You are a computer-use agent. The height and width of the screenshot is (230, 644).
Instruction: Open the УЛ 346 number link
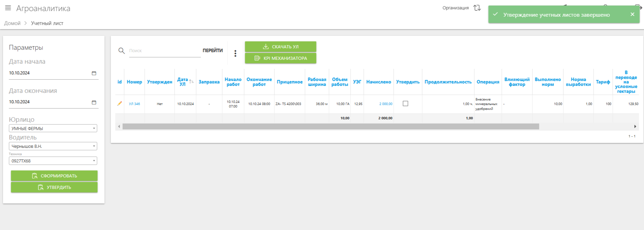point(134,104)
